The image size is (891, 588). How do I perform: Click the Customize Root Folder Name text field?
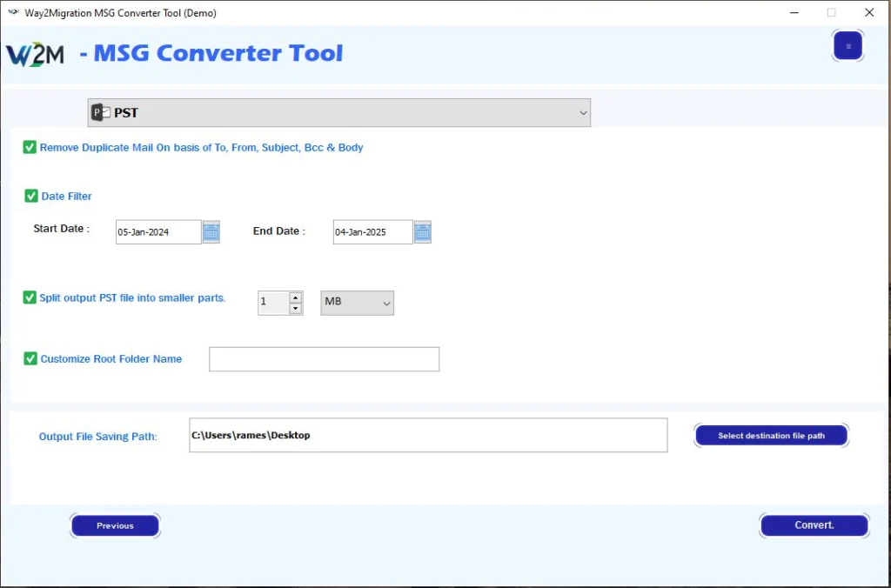click(324, 359)
